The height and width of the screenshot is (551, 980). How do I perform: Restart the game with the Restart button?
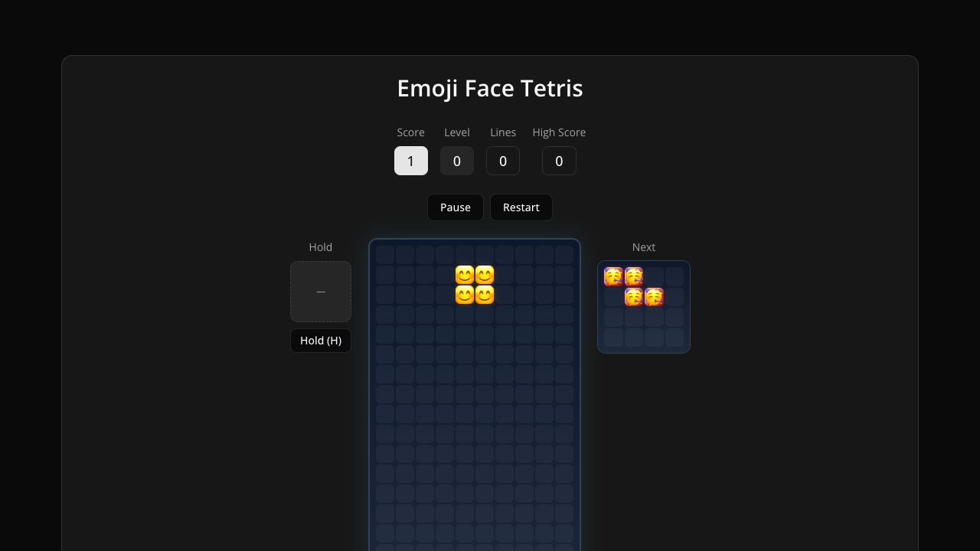pyautogui.click(x=521, y=207)
